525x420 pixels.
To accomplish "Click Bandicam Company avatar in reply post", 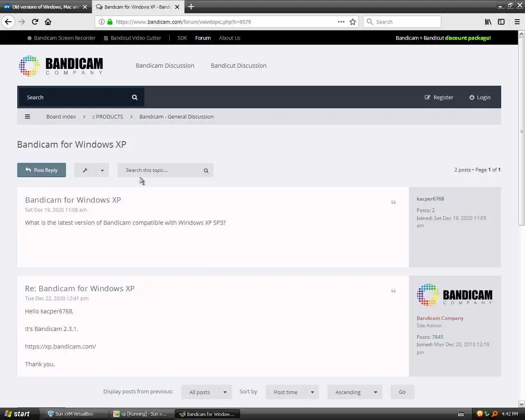I will coord(454,295).
